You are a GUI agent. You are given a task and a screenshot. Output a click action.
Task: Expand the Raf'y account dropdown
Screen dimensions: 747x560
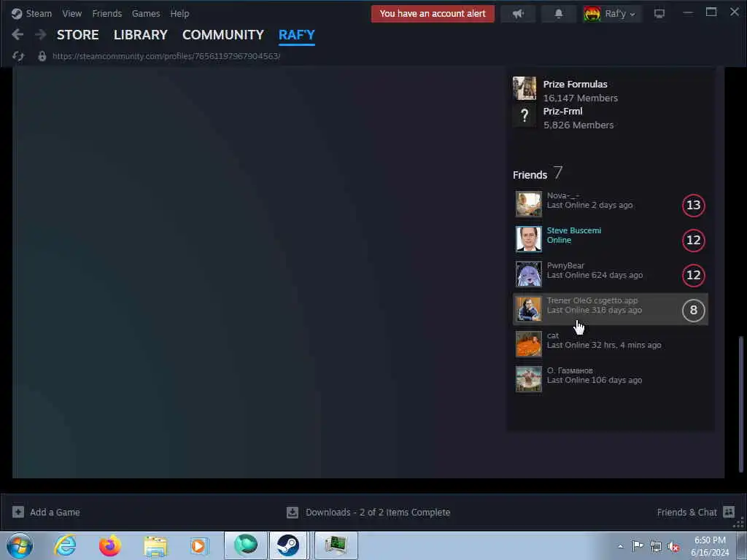click(611, 14)
